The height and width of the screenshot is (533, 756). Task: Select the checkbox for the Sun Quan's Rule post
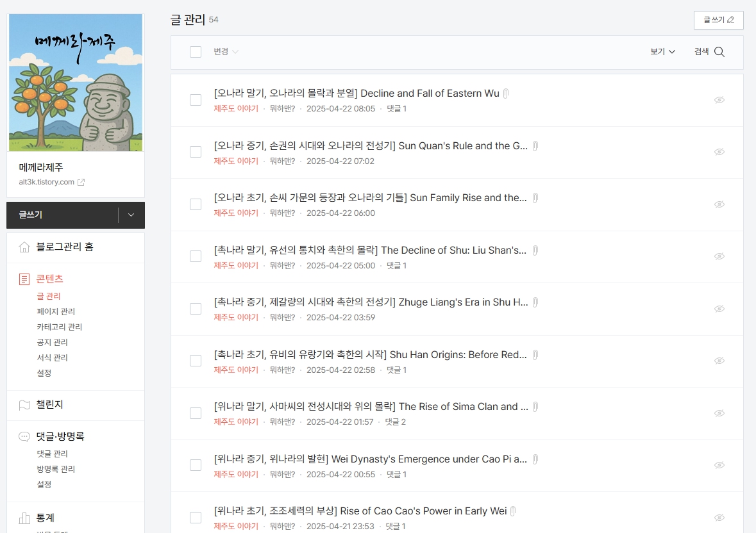[196, 152]
